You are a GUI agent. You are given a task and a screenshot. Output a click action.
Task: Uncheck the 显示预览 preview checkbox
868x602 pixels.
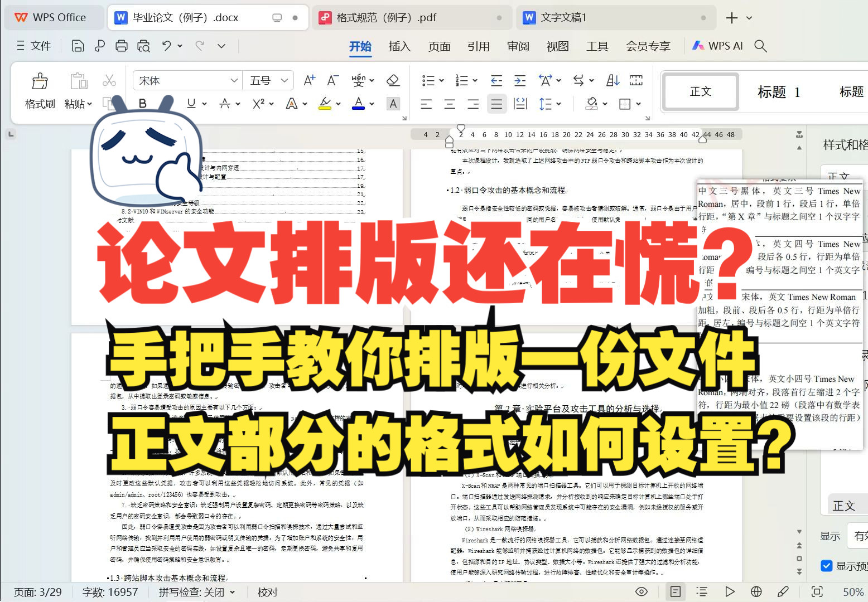826,565
